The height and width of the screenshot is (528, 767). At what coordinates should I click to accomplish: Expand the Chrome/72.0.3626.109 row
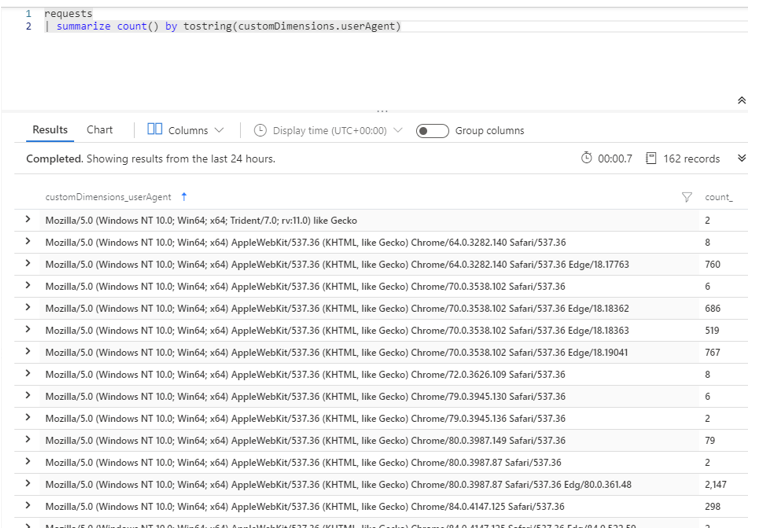pyautogui.click(x=28, y=373)
